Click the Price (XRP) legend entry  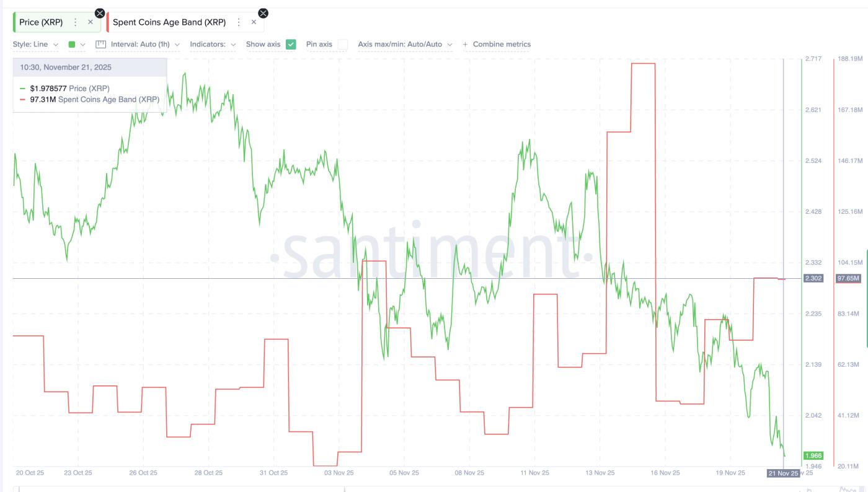(68, 89)
